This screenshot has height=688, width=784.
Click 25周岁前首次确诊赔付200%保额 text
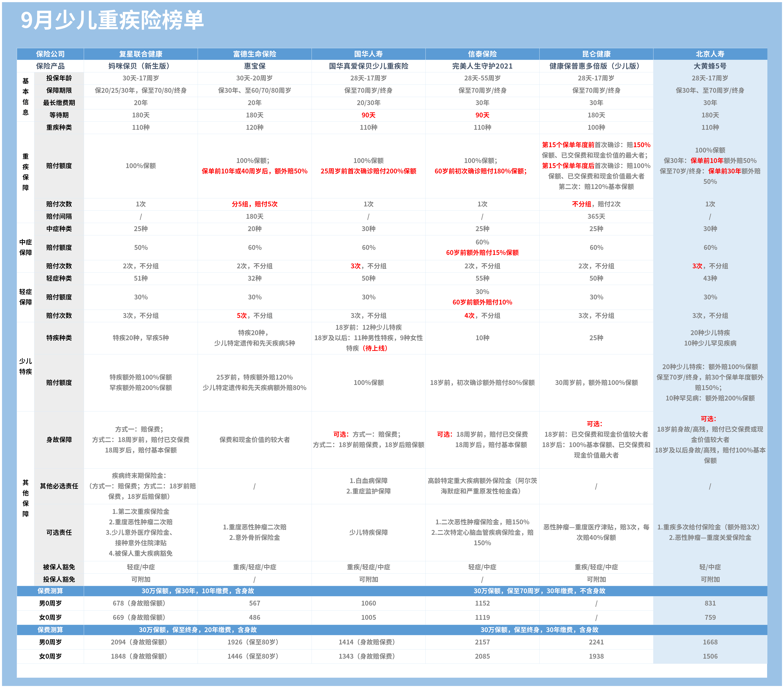tap(368, 171)
